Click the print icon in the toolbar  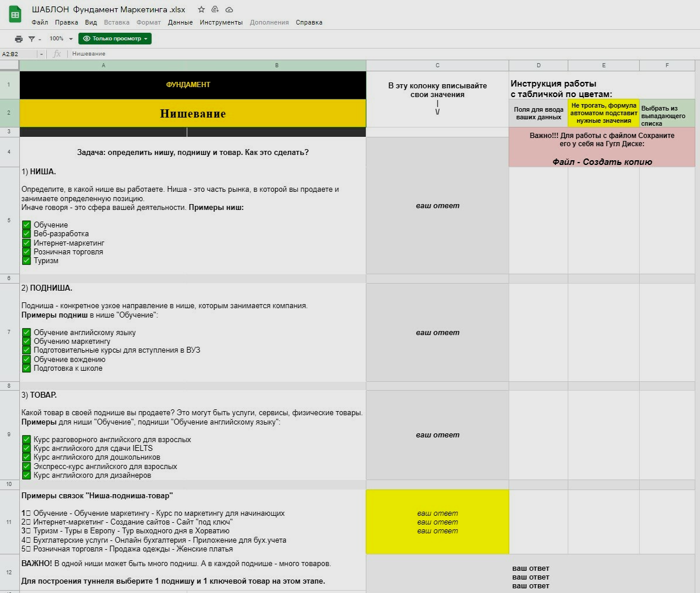click(19, 39)
